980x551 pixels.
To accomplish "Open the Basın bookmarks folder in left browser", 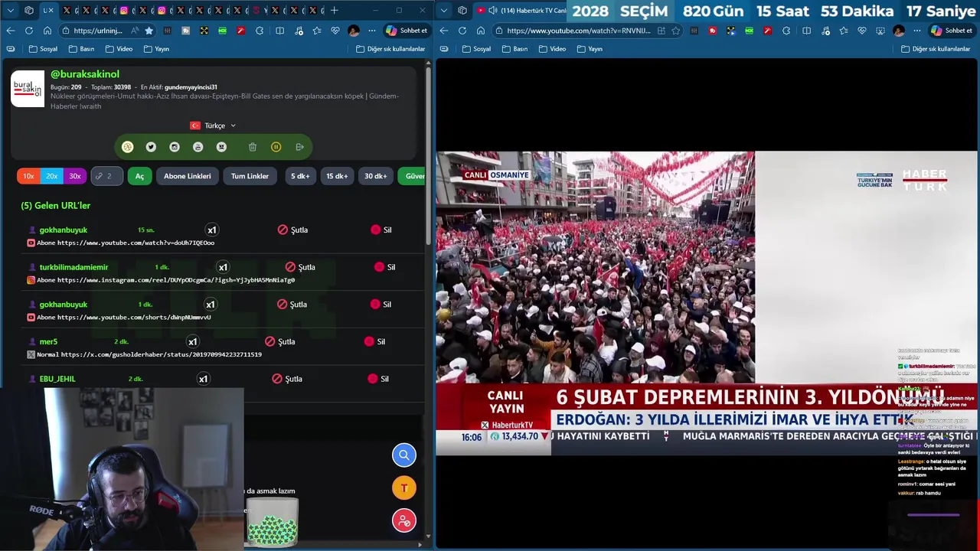I will tap(81, 49).
